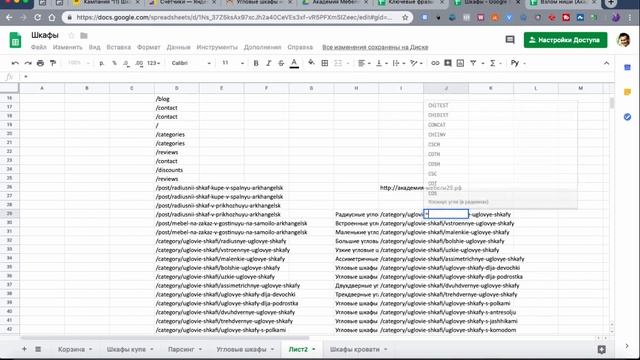Open the Вставка menu
Viewport: 640px width, 360px height.
point(118,47)
